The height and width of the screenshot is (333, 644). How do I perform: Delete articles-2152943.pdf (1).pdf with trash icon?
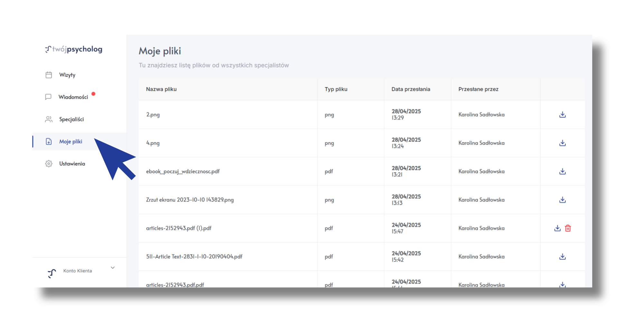pos(568,228)
